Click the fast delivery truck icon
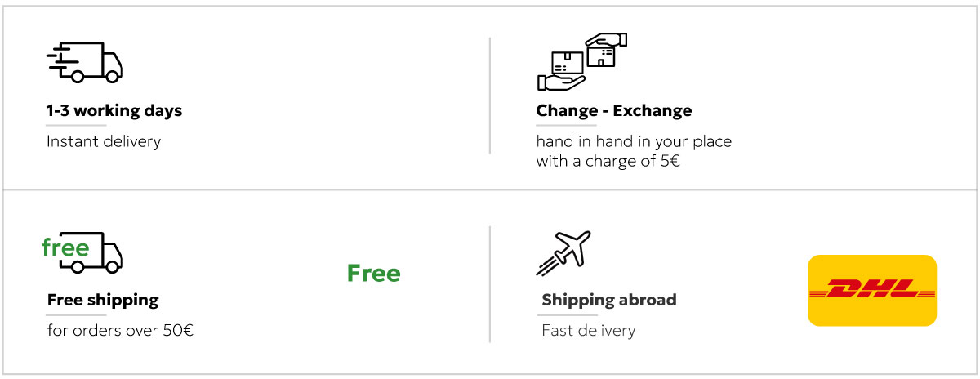 [x=84, y=62]
